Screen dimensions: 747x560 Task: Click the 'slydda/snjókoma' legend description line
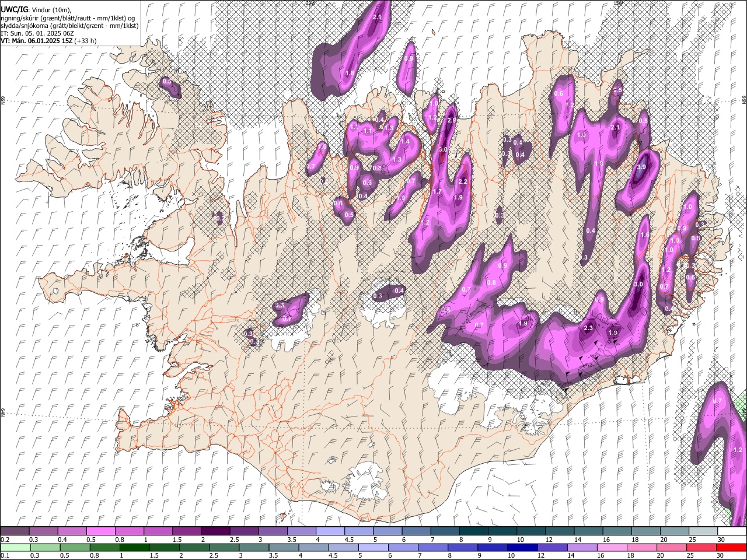point(69,26)
